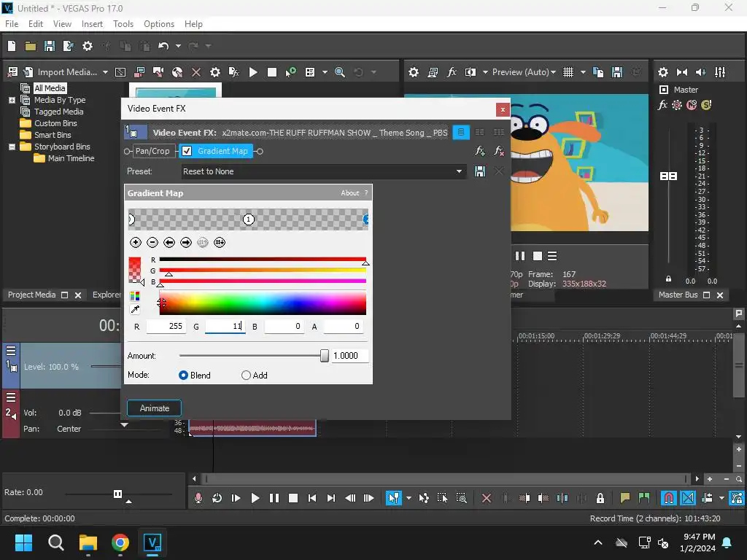Switch to the Explorer tab
The width and height of the screenshot is (747, 560).
pyautogui.click(x=107, y=295)
